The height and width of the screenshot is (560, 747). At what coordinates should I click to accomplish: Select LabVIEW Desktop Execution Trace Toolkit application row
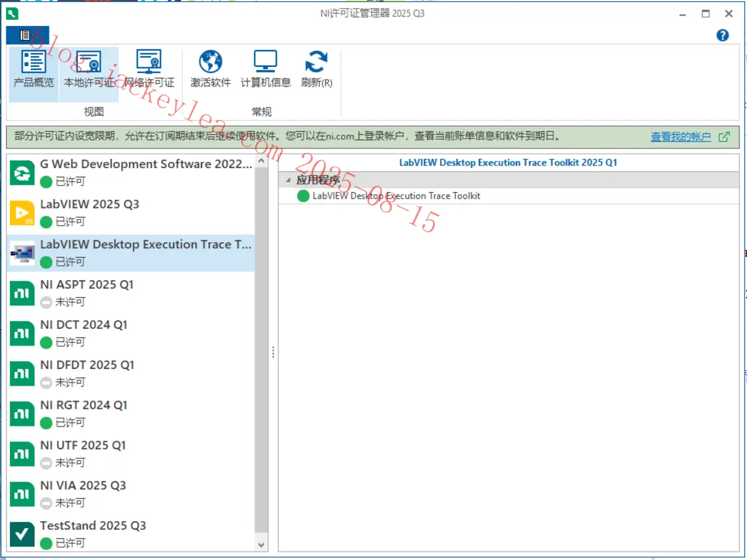coord(509,196)
